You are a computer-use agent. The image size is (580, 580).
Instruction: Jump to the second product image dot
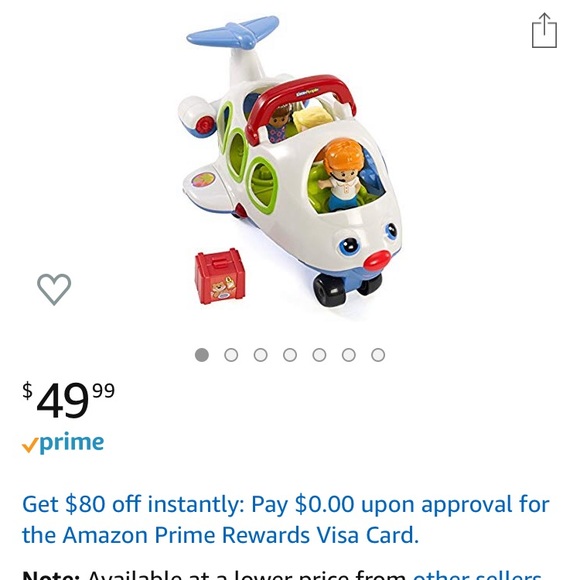(231, 355)
